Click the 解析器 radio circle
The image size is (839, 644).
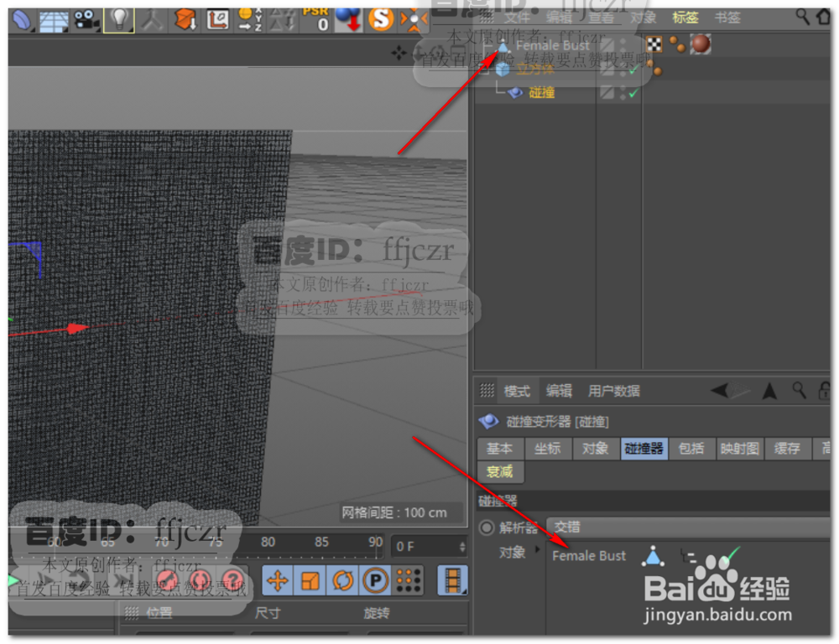487,528
